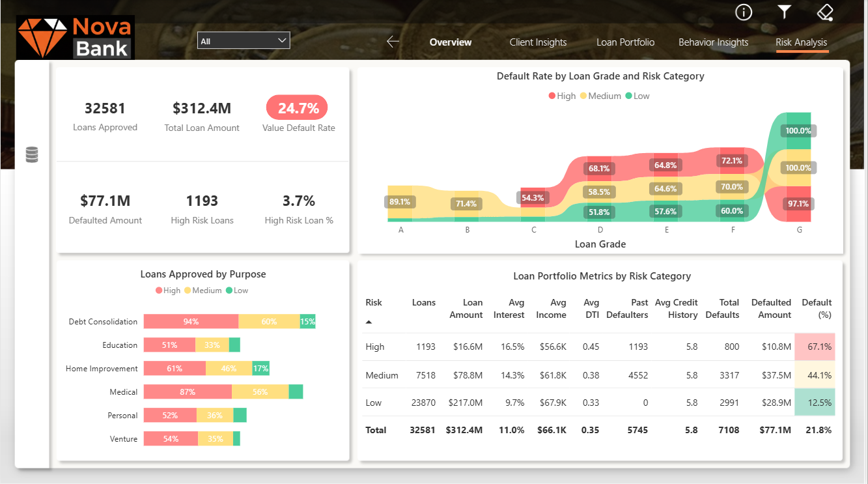Open the All dropdown selector

coord(244,41)
